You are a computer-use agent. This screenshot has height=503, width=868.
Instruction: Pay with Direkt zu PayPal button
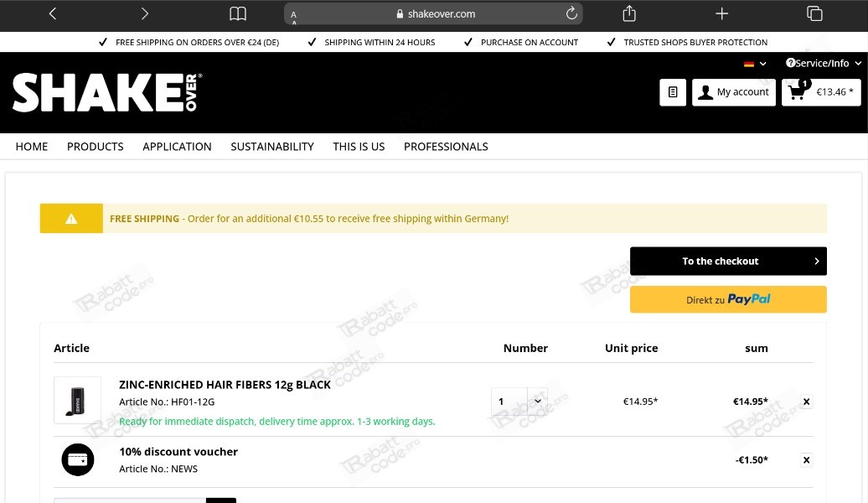tap(728, 299)
